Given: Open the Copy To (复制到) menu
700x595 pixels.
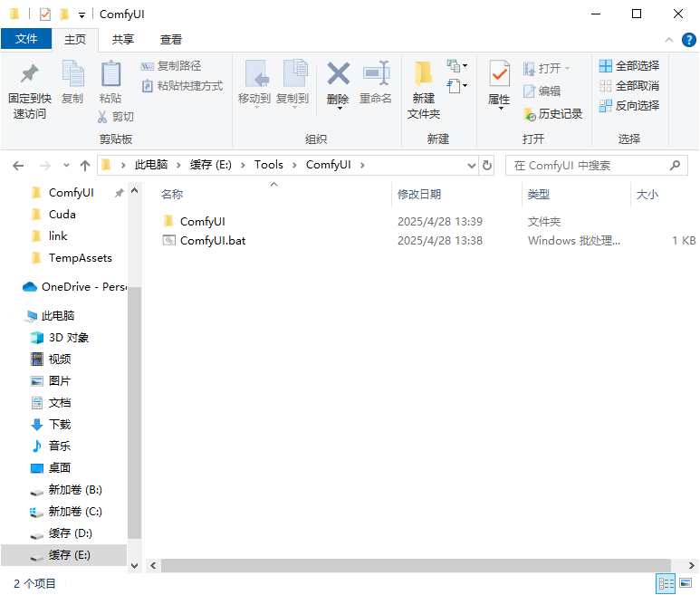Looking at the screenshot, I should click(x=292, y=83).
